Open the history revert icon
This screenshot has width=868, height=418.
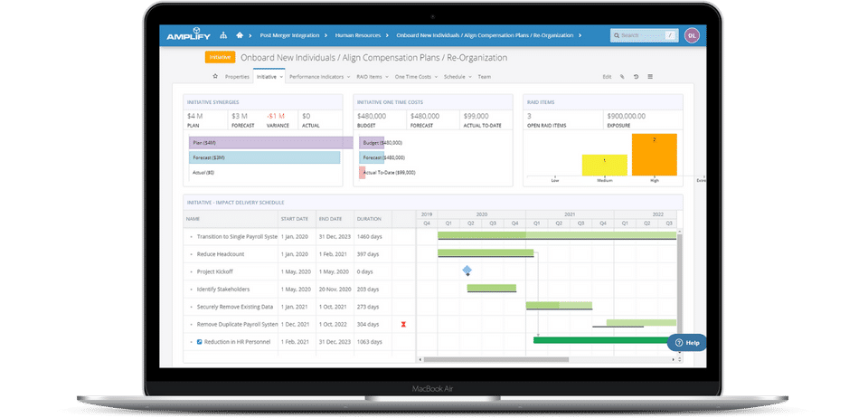636,77
